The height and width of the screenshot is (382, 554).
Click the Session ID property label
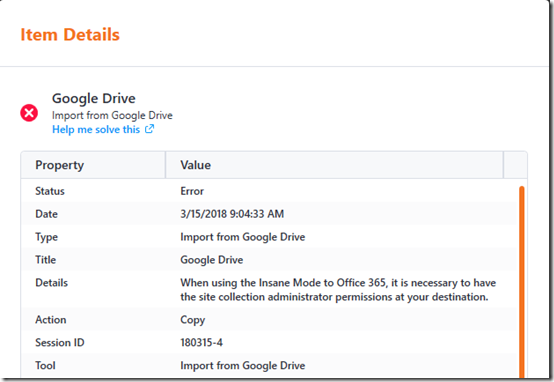click(60, 343)
